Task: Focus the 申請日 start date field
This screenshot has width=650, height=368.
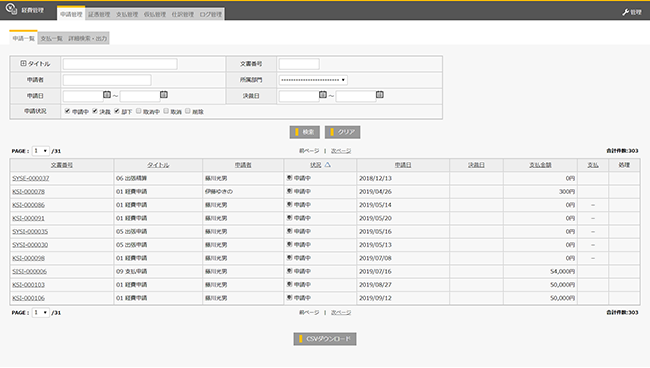Action: [x=83, y=96]
